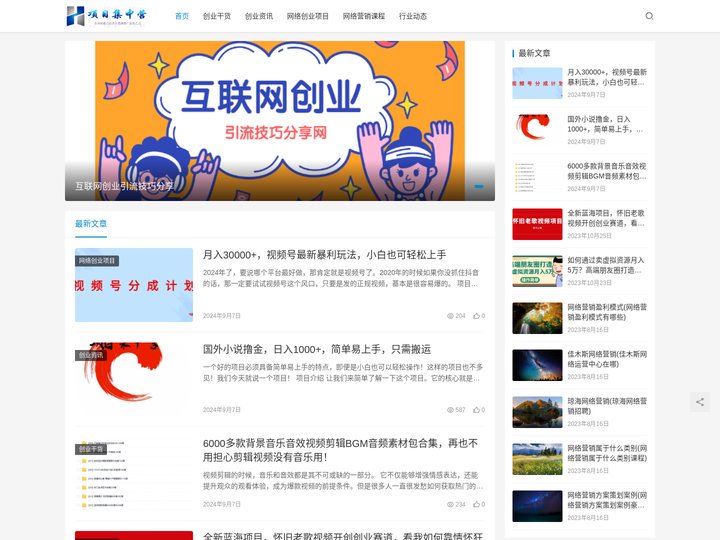Open the 创业干货 menu item

point(217,16)
